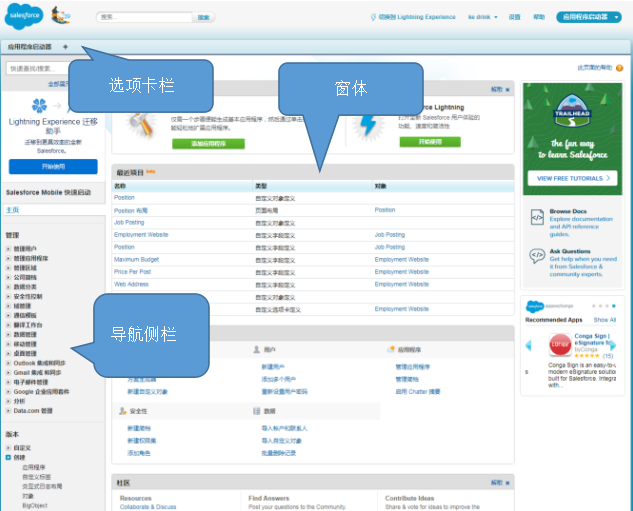Click the hammer icon in the add-app banner

click(141, 123)
